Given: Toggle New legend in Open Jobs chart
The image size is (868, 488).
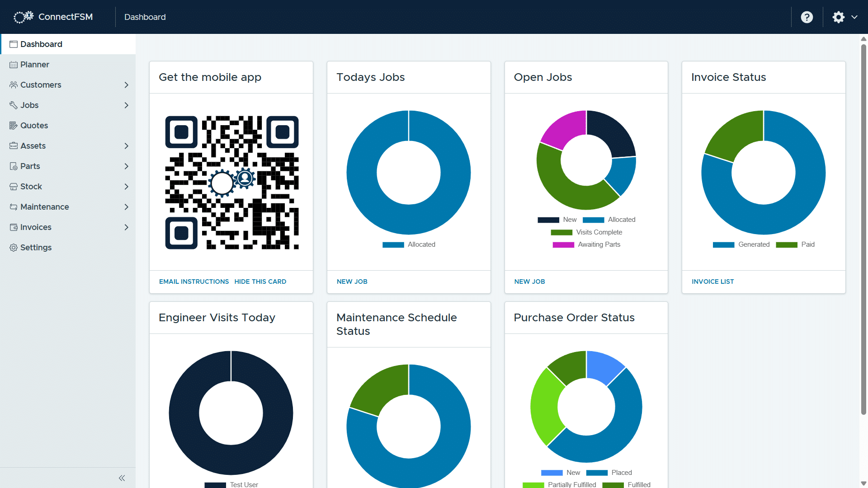Looking at the screenshot, I should 557,220.
